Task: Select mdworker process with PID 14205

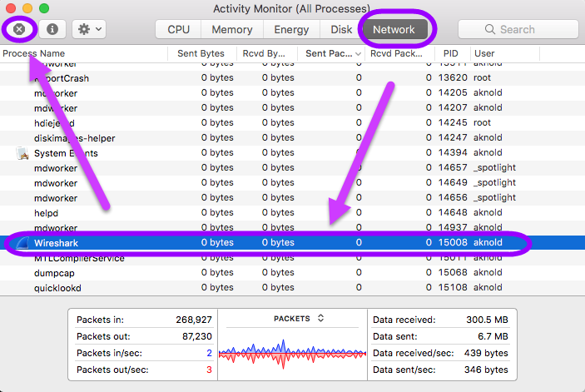Action: pyautogui.click(x=293, y=93)
